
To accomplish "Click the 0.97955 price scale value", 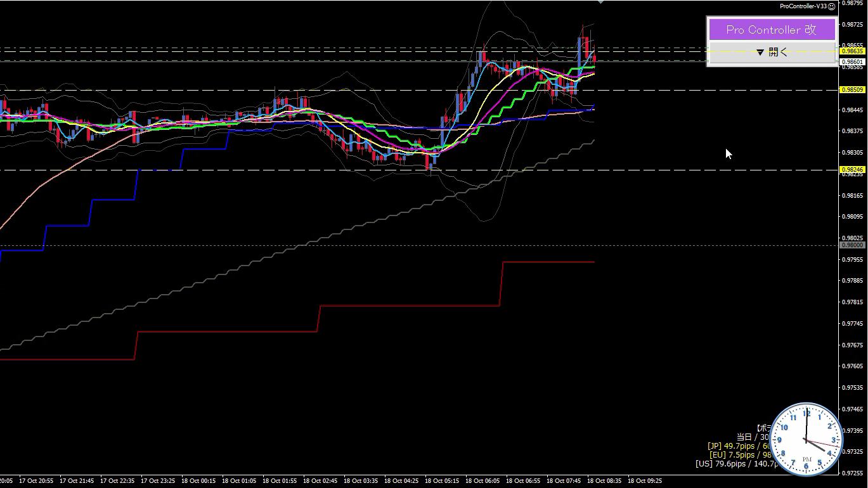I will pyautogui.click(x=853, y=260).
